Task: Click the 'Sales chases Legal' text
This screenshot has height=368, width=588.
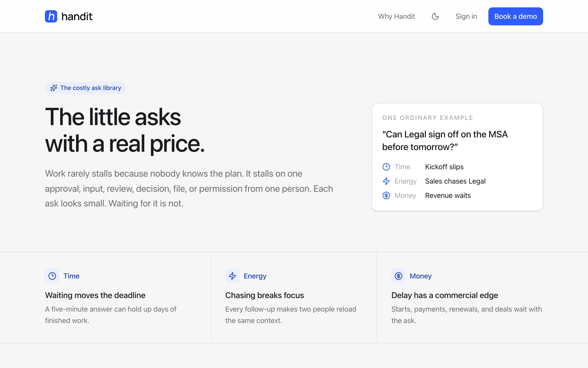Action: (x=455, y=181)
